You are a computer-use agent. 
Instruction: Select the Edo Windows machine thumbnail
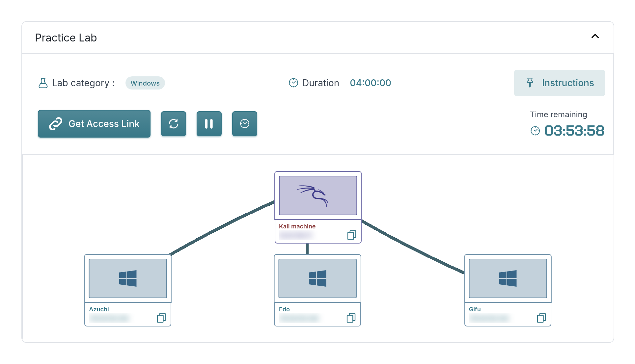317,278
